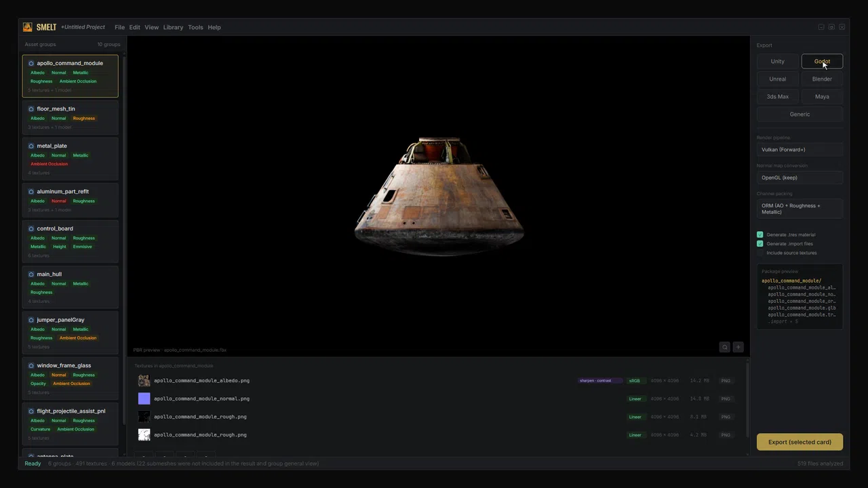Viewport: 868px width, 488px height.
Task: Open the white roughness texture thumbnail
Action: [144, 434]
